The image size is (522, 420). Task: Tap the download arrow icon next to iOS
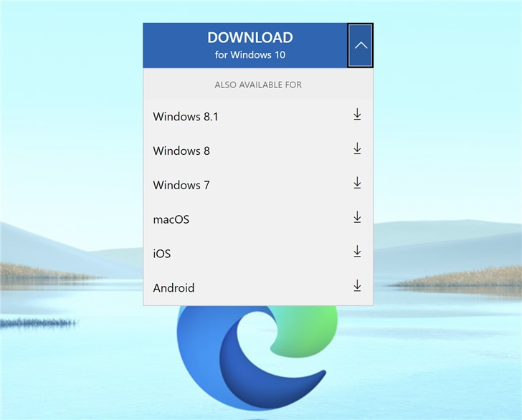pos(357,252)
